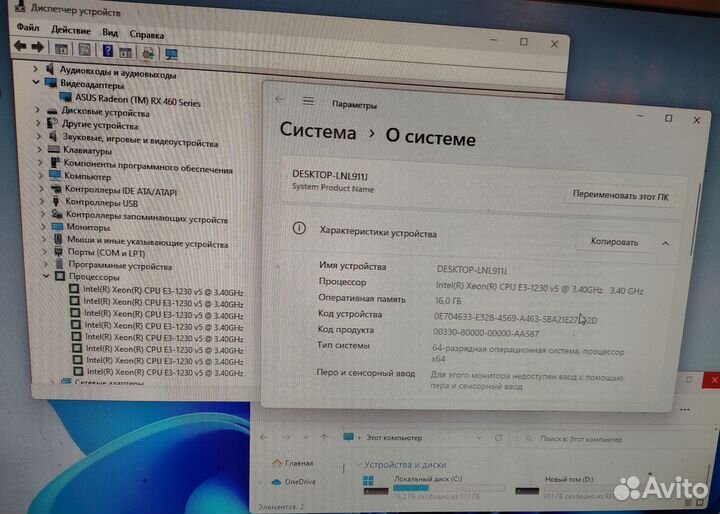The width and height of the screenshot is (720, 514).
Task: Click the Back arrow in Device Manager toolbar
Action: pos(20,48)
